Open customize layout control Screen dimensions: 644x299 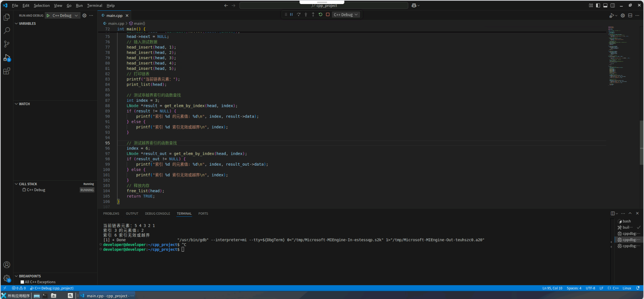tap(591, 5)
